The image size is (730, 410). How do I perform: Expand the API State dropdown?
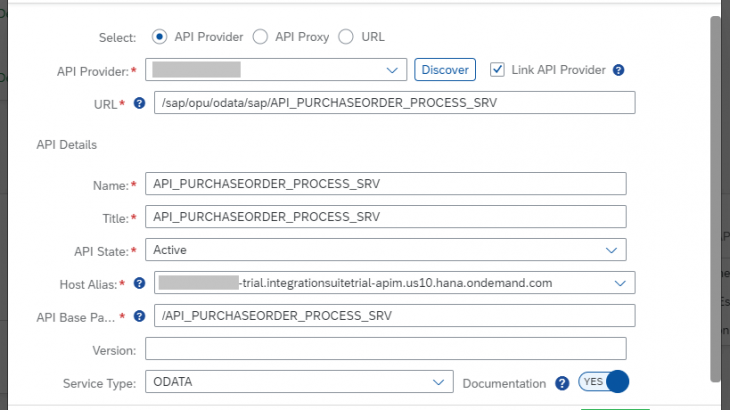pos(611,250)
